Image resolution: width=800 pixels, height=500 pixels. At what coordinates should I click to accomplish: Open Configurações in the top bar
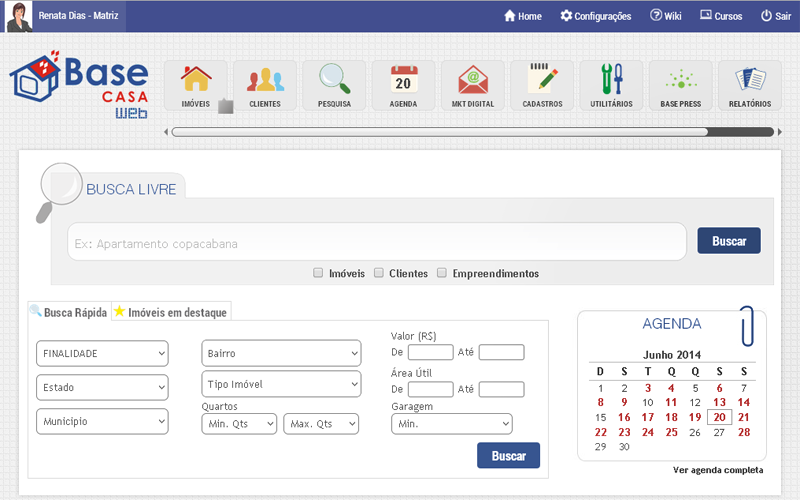point(595,16)
